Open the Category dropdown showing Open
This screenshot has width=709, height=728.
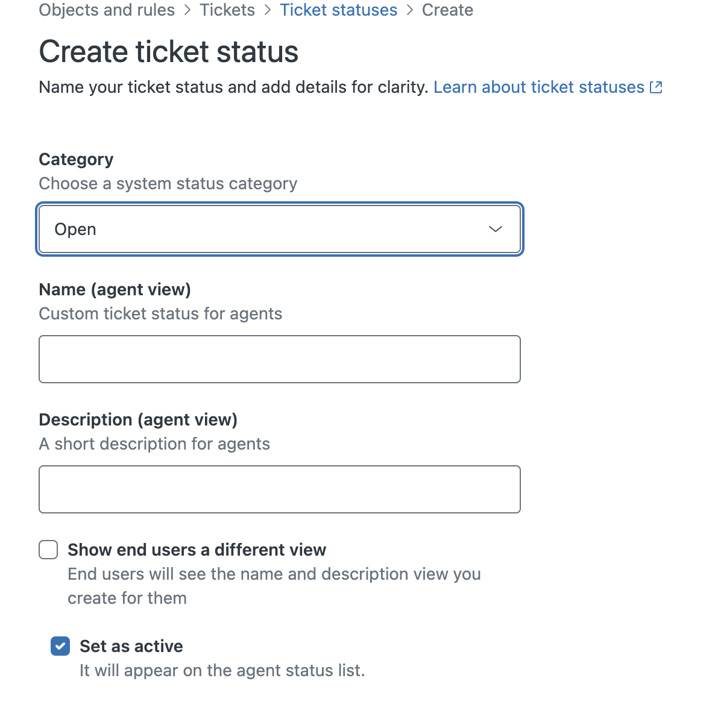(x=279, y=229)
